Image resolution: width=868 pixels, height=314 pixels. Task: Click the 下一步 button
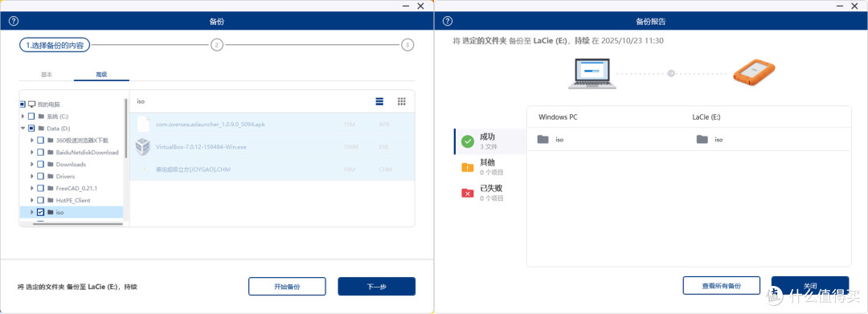(x=376, y=287)
